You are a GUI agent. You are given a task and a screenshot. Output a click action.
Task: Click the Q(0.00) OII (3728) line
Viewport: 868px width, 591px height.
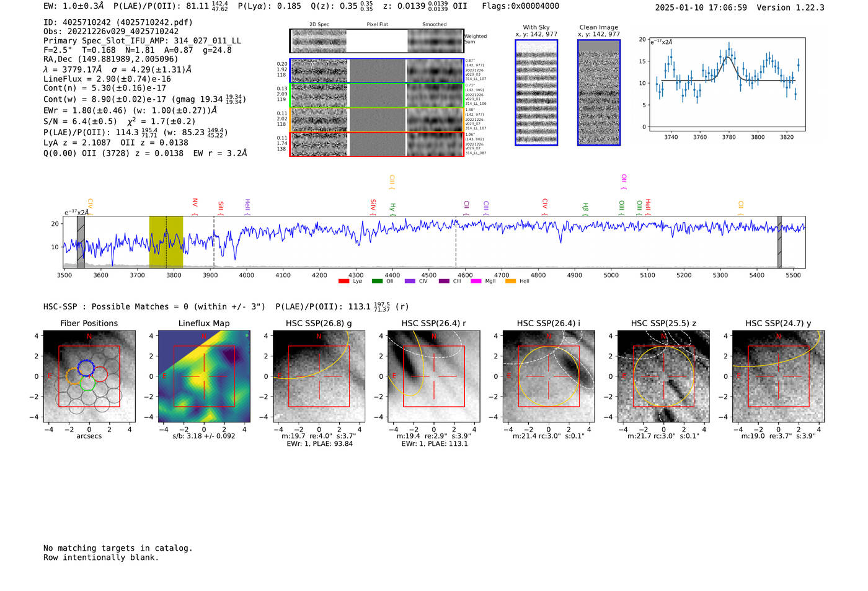145,153
